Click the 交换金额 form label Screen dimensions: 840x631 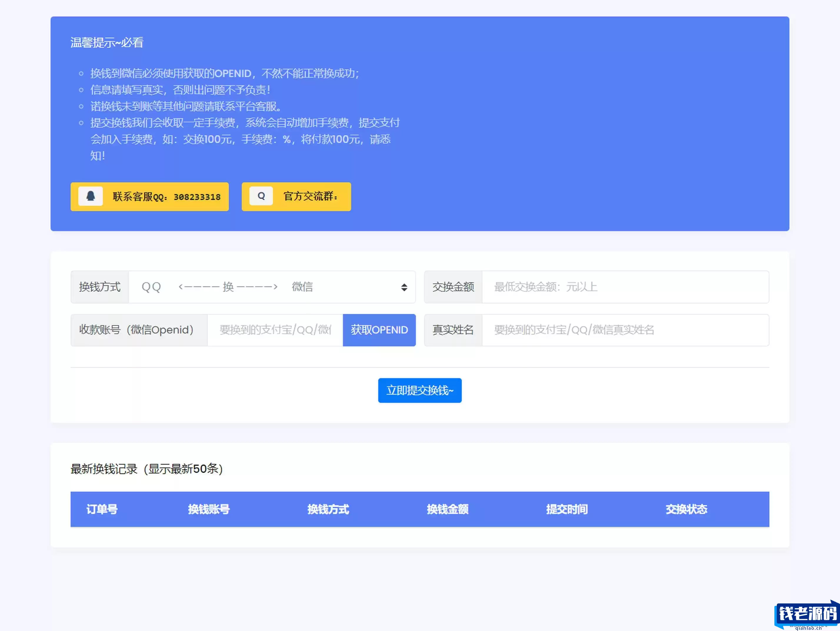pyautogui.click(x=454, y=287)
